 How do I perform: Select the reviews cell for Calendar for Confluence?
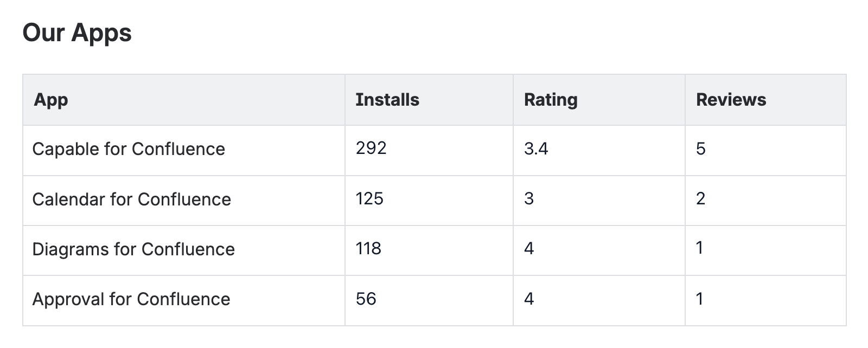(701, 198)
